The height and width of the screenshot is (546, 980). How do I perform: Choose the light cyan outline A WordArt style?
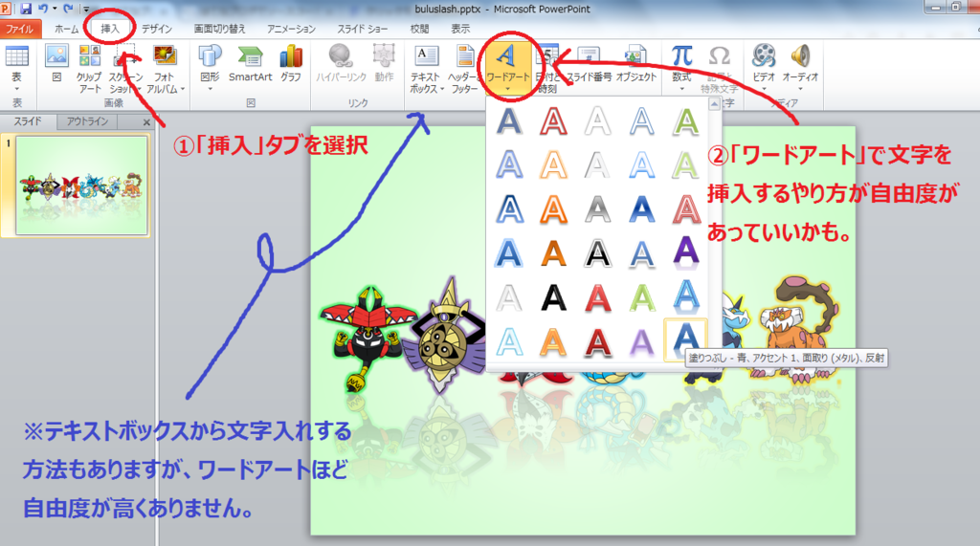coord(509,341)
